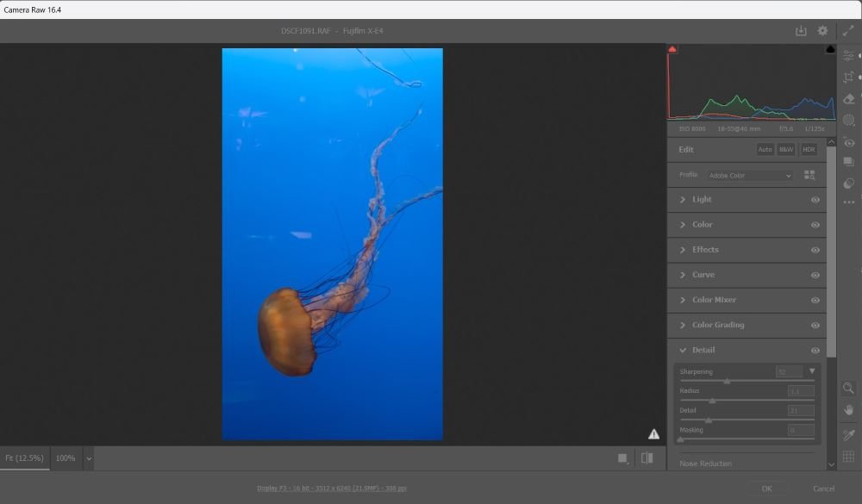Select the Zoom magnifier tool
Image resolution: width=862 pixels, height=504 pixels.
[849, 389]
